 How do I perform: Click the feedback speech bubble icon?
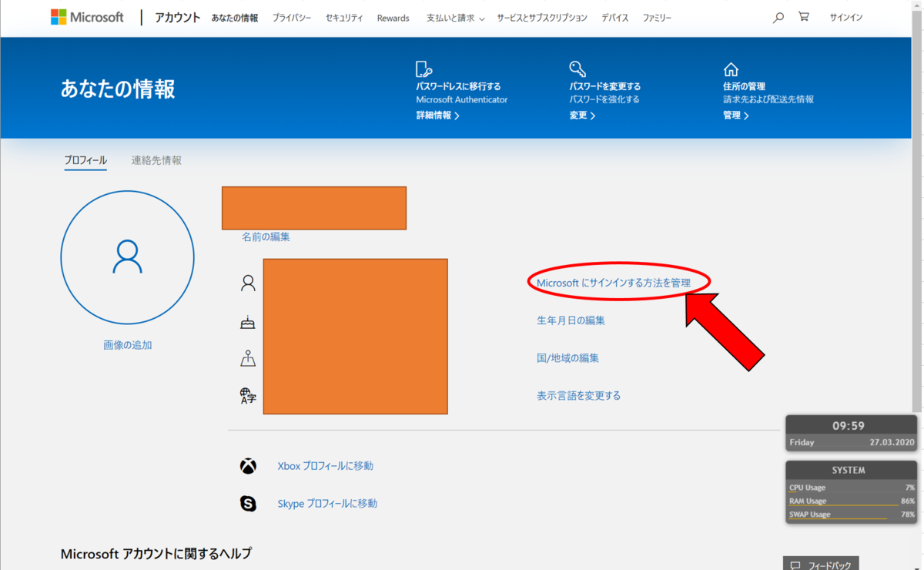click(795, 566)
